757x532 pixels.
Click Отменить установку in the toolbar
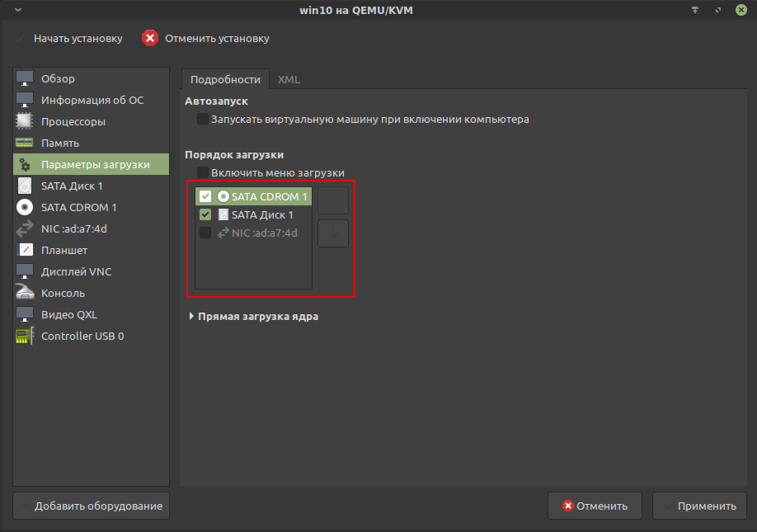[x=206, y=39]
